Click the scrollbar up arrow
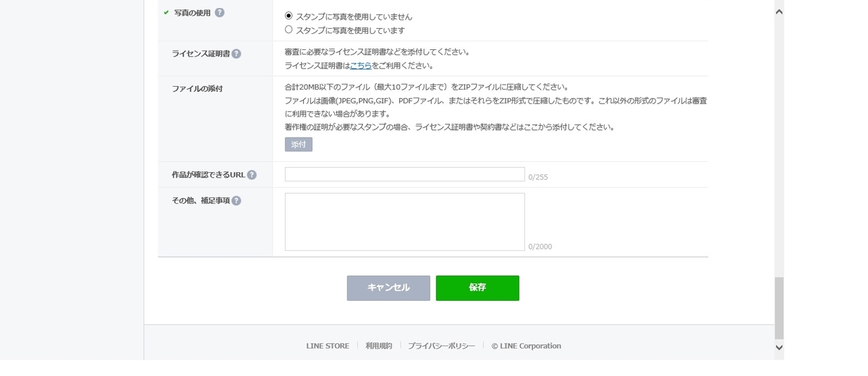The image size is (868, 376). pos(779,12)
